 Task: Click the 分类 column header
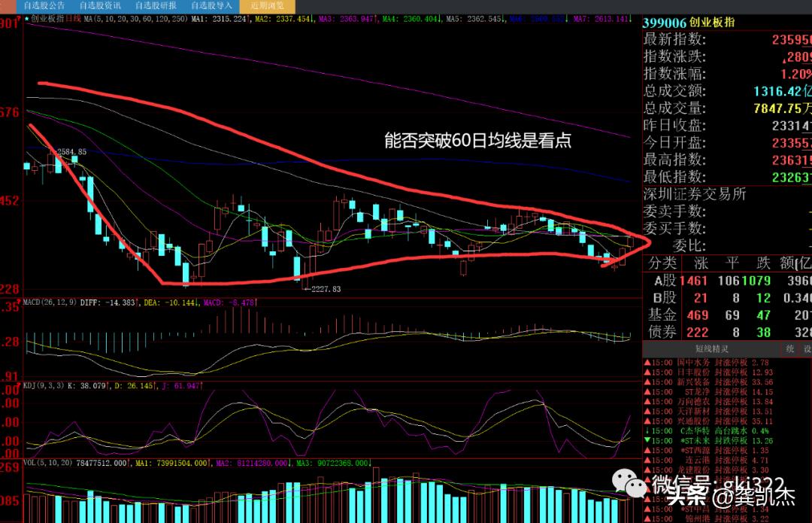coord(662,263)
